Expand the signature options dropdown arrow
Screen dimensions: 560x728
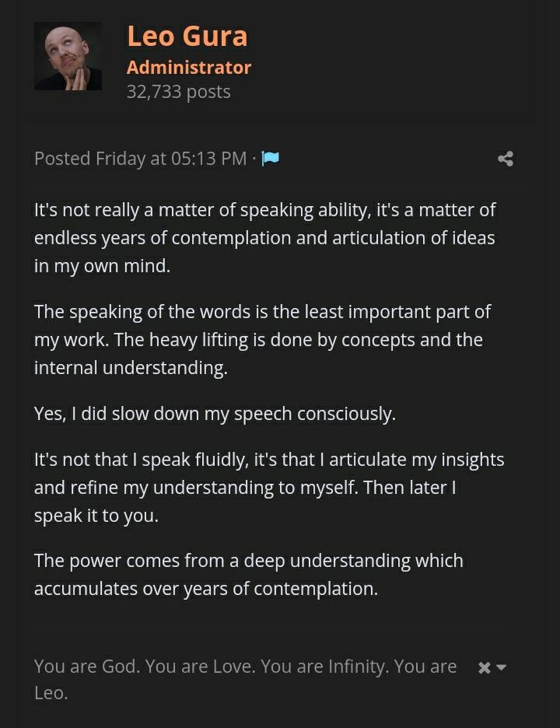coord(502,667)
